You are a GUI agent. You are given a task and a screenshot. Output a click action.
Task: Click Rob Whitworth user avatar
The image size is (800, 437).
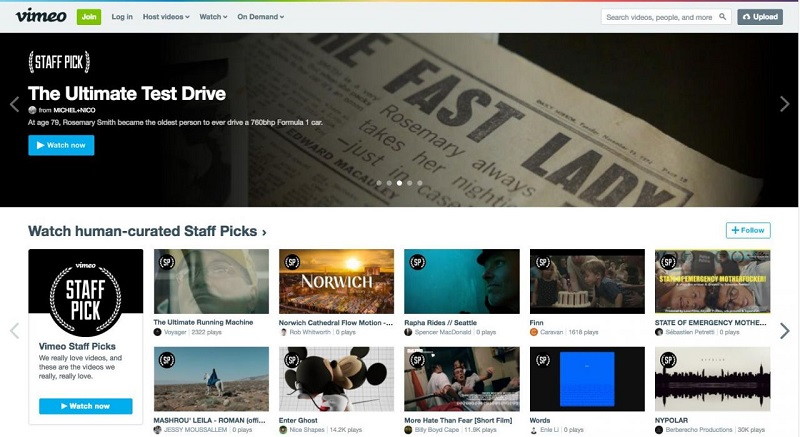click(283, 332)
